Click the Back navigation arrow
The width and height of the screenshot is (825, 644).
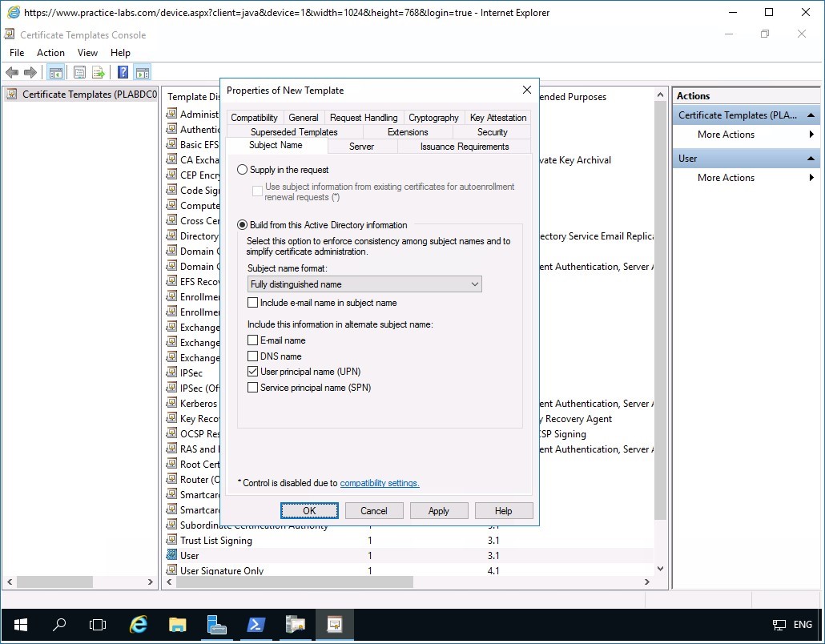click(x=12, y=72)
